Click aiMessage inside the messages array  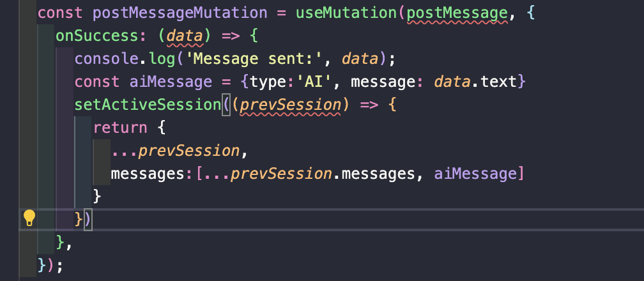tap(475, 174)
